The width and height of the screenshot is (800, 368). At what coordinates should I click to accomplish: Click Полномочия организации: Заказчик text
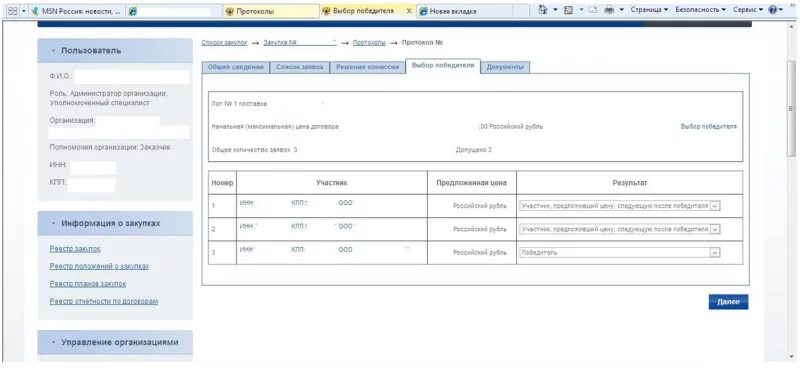(110, 148)
